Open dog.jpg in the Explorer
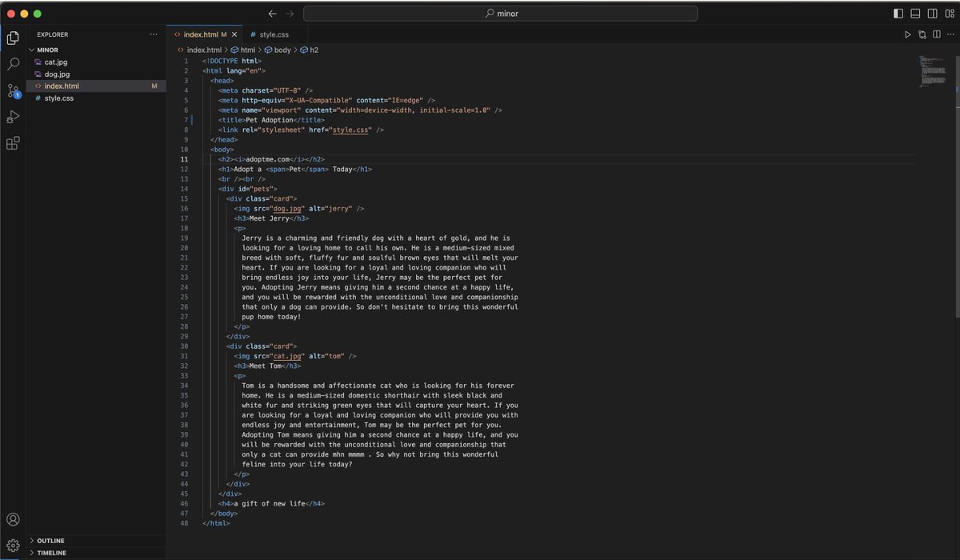The image size is (960, 560). [96, 74]
